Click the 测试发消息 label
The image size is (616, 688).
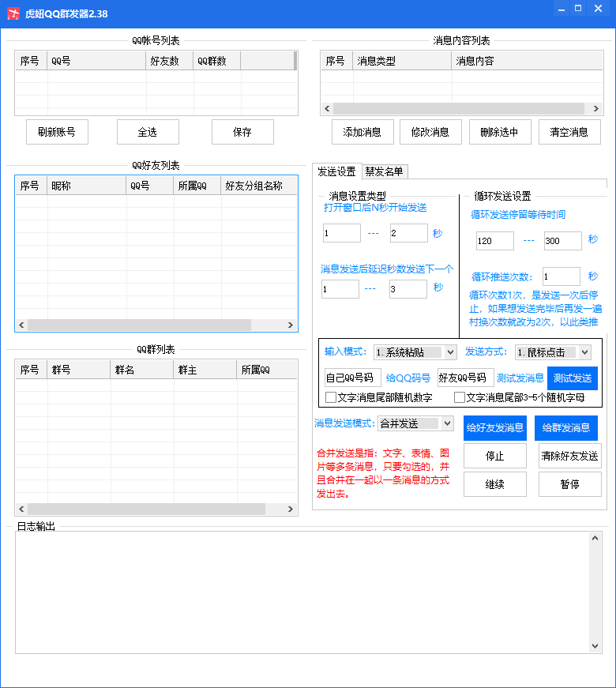tap(520, 378)
